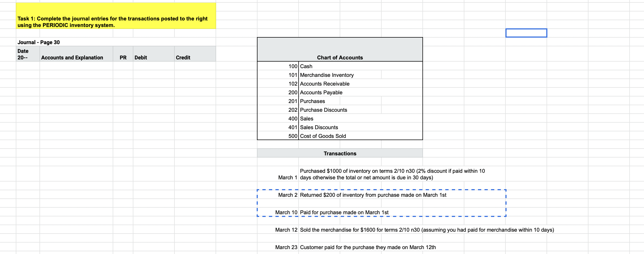This screenshot has height=254, width=644.
Task: Select the "Date 20--" column header
Action: pos(28,54)
